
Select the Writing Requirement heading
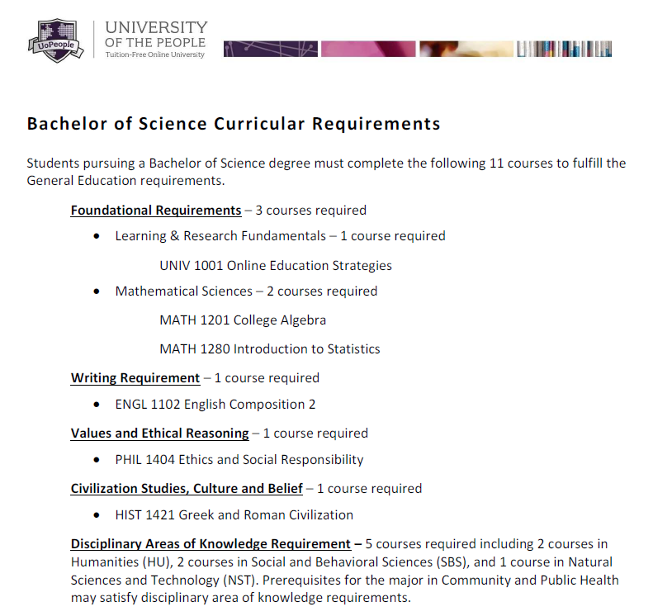point(135,377)
